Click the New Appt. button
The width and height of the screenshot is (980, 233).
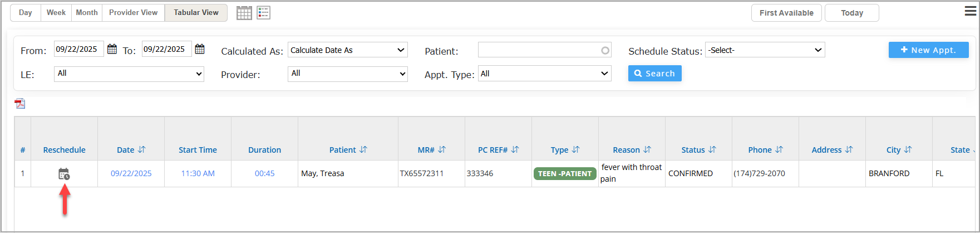click(928, 50)
